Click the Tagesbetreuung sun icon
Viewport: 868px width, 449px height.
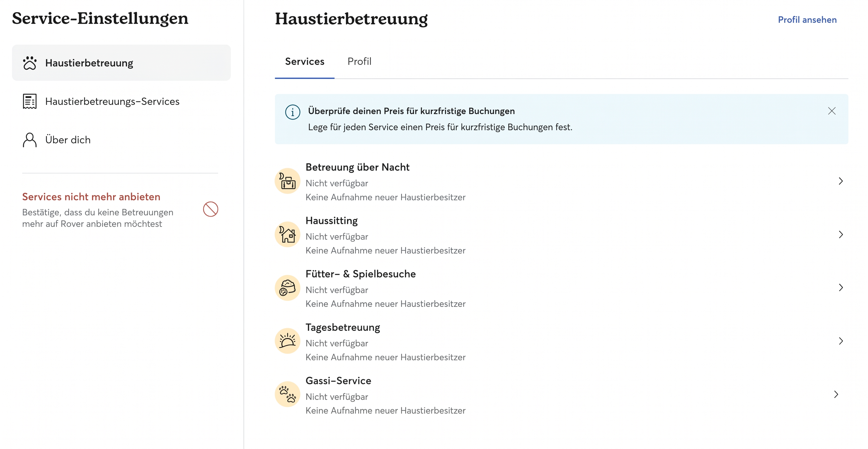(287, 341)
